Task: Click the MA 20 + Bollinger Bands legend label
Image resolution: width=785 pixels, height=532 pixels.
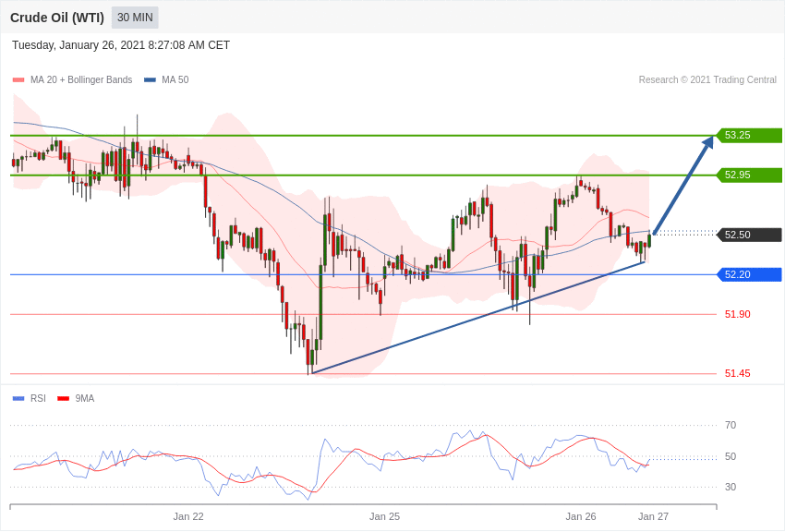Action: [81, 79]
